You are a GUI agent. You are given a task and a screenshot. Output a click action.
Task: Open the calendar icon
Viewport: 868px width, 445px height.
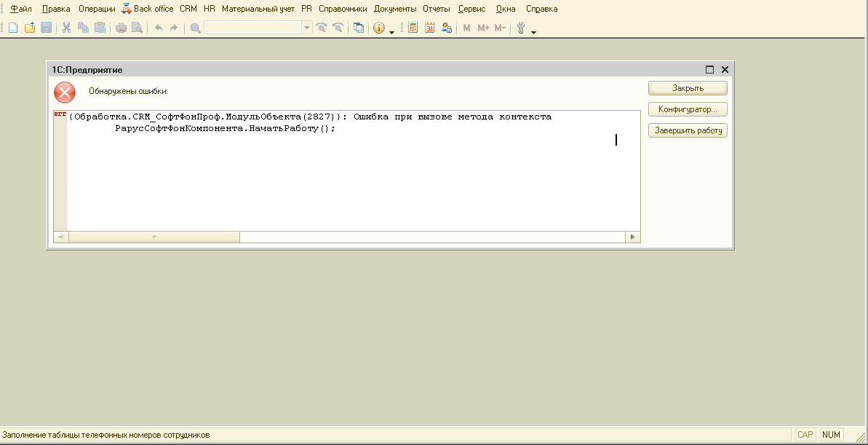pyautogui.click(x=429, y=28)
